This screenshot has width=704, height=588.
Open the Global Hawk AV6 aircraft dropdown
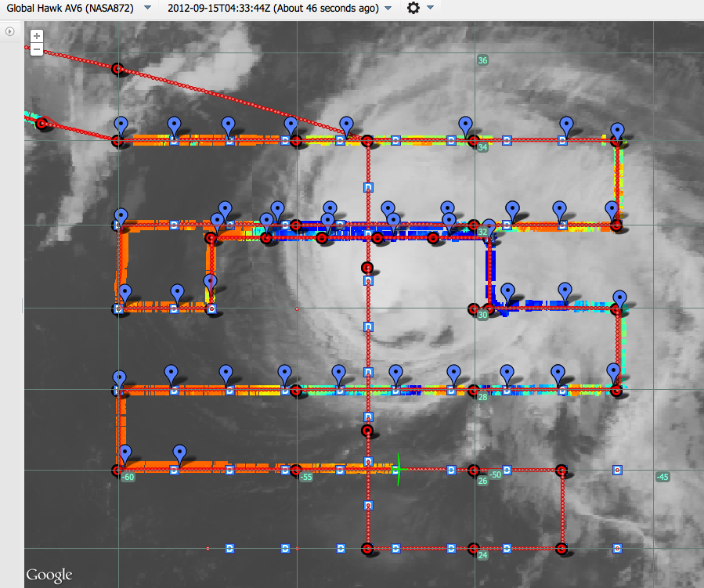(147, 9)
